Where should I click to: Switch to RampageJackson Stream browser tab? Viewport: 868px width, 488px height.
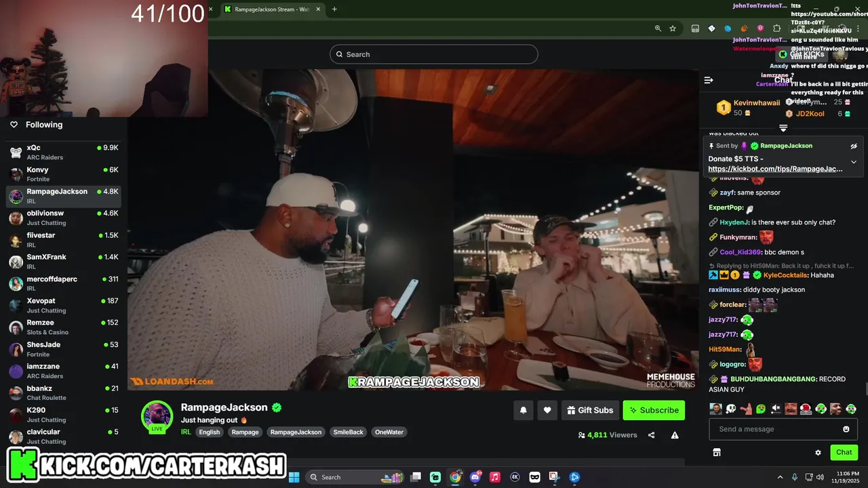271,9
